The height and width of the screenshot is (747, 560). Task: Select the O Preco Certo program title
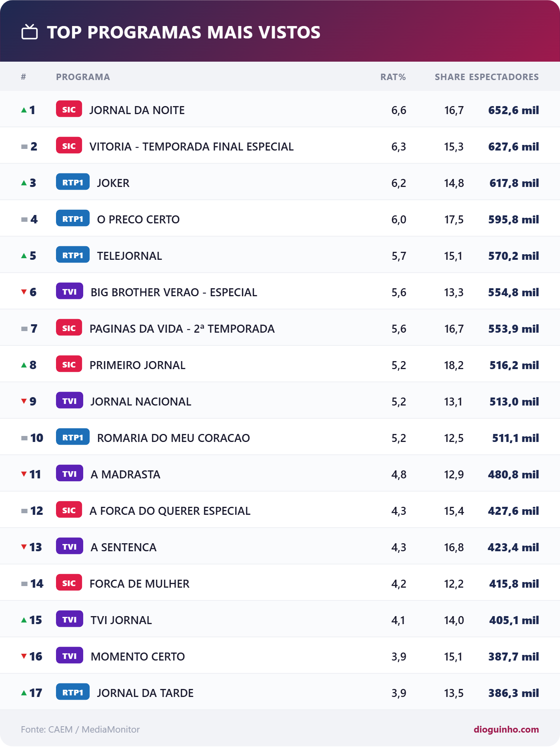click(x=138, y=219)
